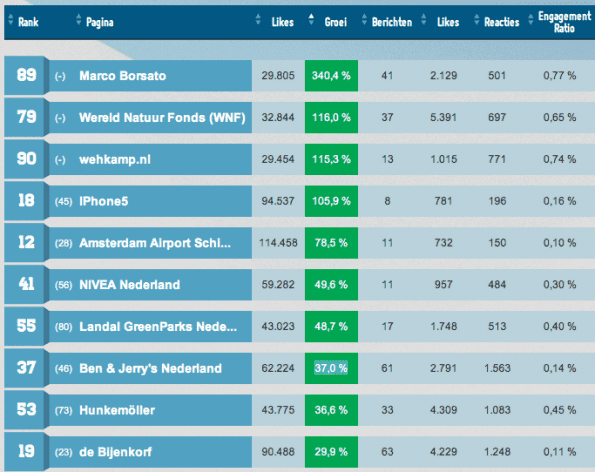Viewport: 595px width, 472px height.
Task: Click previous rank (45) beside iPhone5
Action: click(x=63, y=201)
